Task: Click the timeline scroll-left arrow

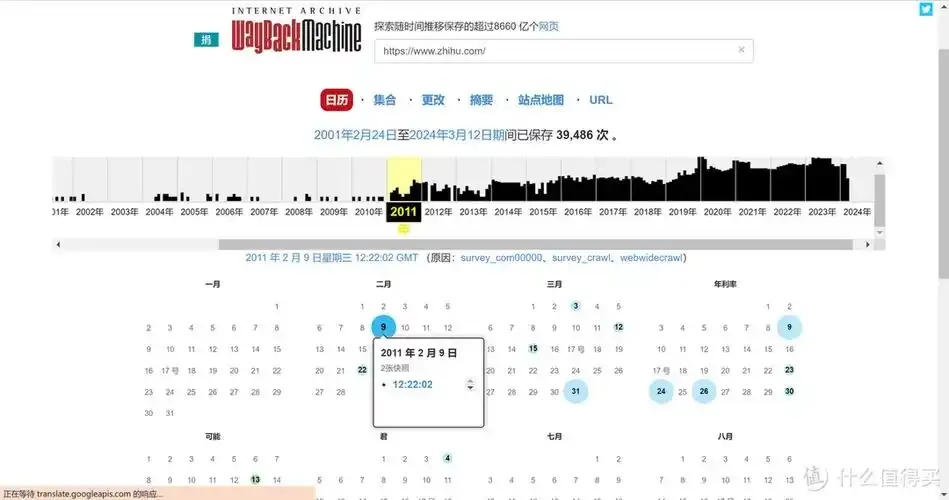Action: coord(58,245)
